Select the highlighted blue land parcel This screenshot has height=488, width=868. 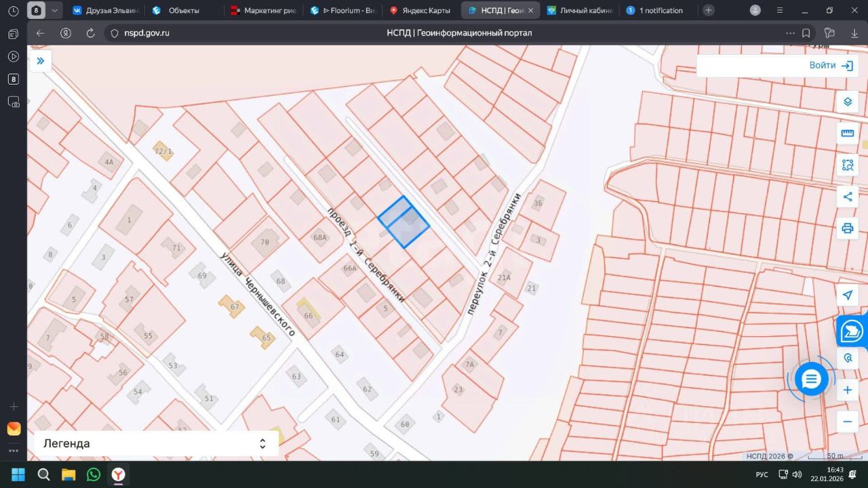pyautogui.click(x=404, y=223)
